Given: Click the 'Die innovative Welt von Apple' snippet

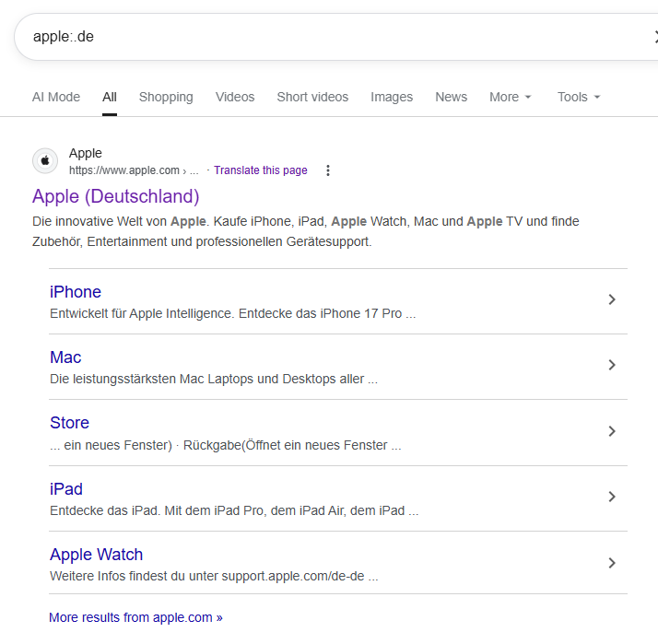Looking at the screenshot, I should pyautogui.click(x=306, y=231).
